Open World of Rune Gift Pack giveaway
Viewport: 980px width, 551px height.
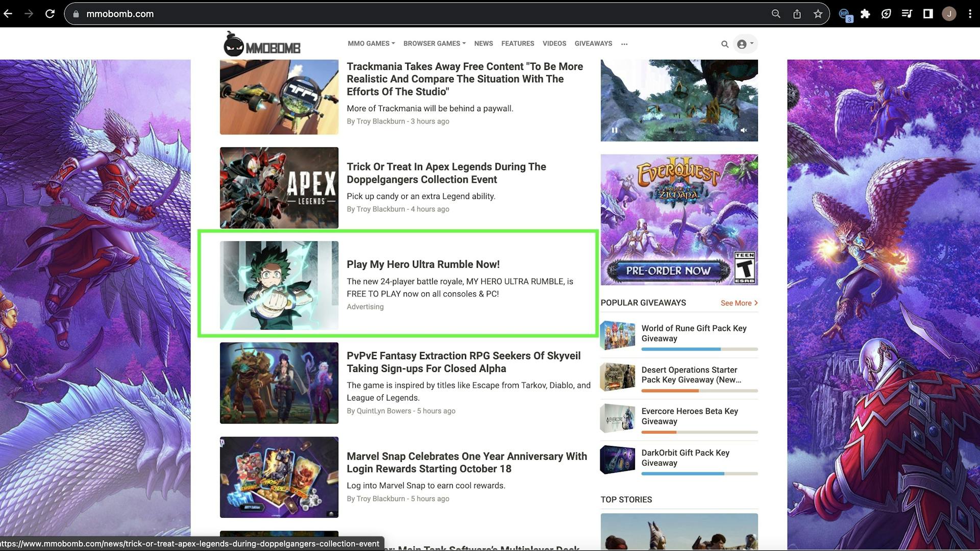click(694, 333)
